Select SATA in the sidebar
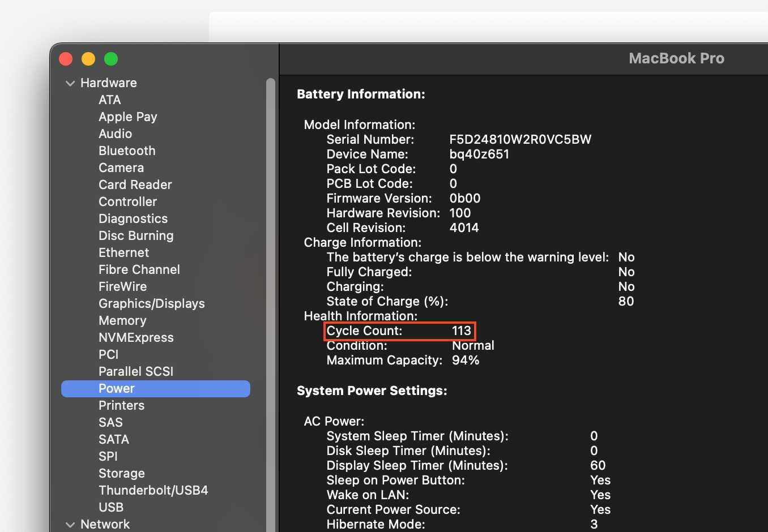Viewport: 768px width, 532px height. [x=114, y=440]
